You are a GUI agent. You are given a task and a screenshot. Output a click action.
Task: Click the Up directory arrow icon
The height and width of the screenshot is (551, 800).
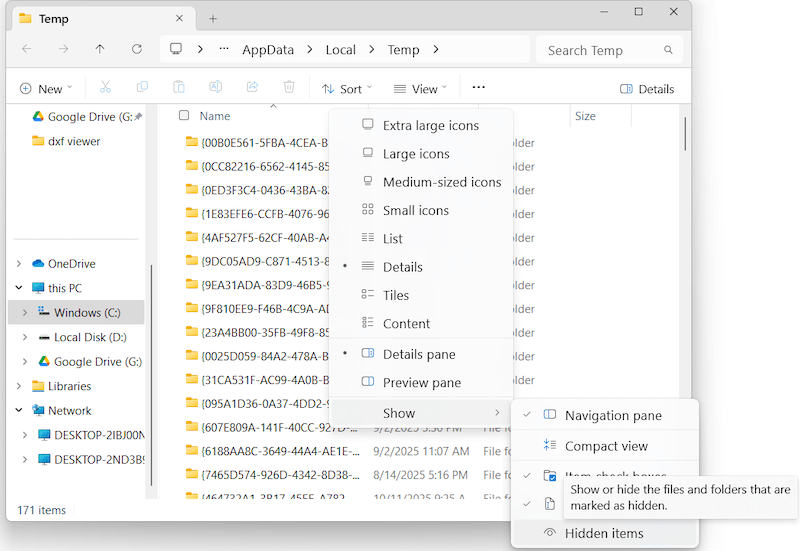pyautogui.click(x=100, y=49)
